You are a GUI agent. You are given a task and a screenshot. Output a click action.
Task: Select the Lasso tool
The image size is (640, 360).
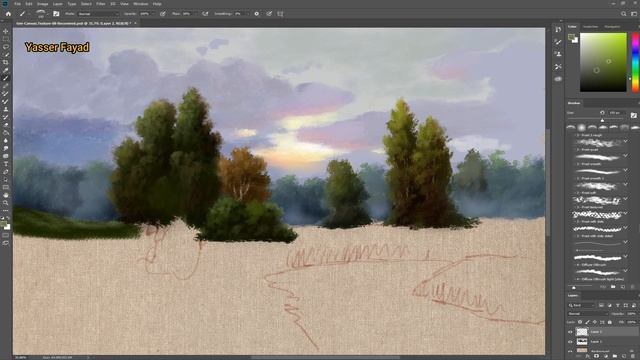click(x=6, y=47)
